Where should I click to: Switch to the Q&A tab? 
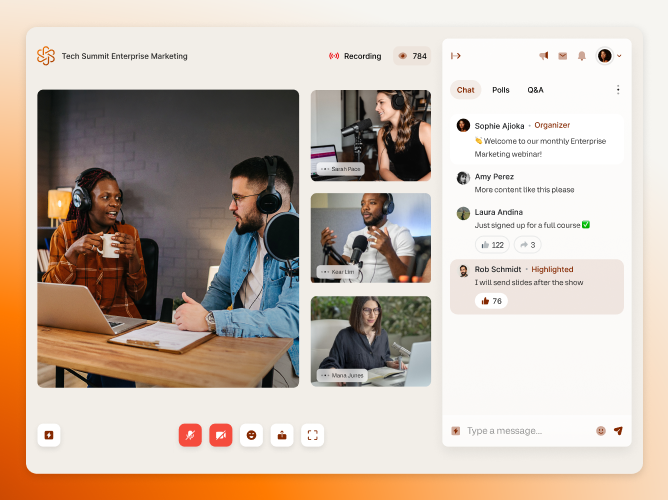[x=535, y=90]
